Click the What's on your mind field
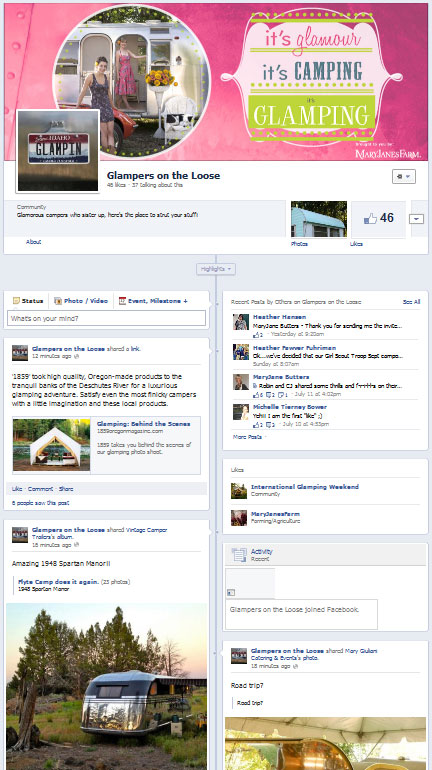Screen dimensions: 432x770 (107, 318)
